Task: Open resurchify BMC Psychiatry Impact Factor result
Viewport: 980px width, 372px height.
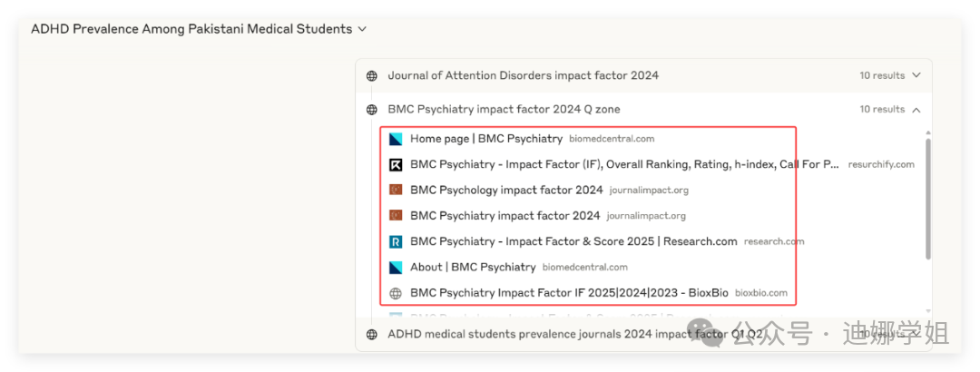Action: pos(625,164)
